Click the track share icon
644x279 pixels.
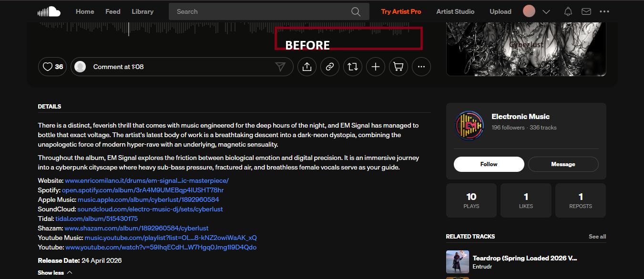tap(307, 67)
